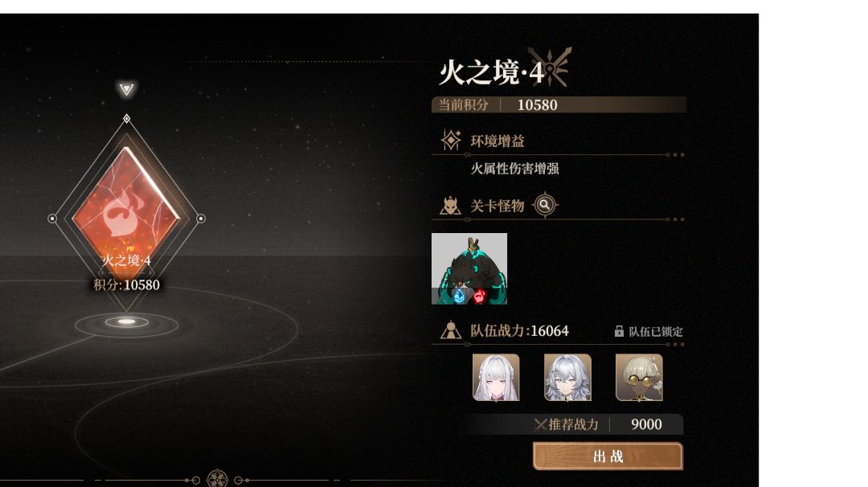Click the magnifier icon beside 关卡怪物
The image size is (868, 487).
[545, 205]
